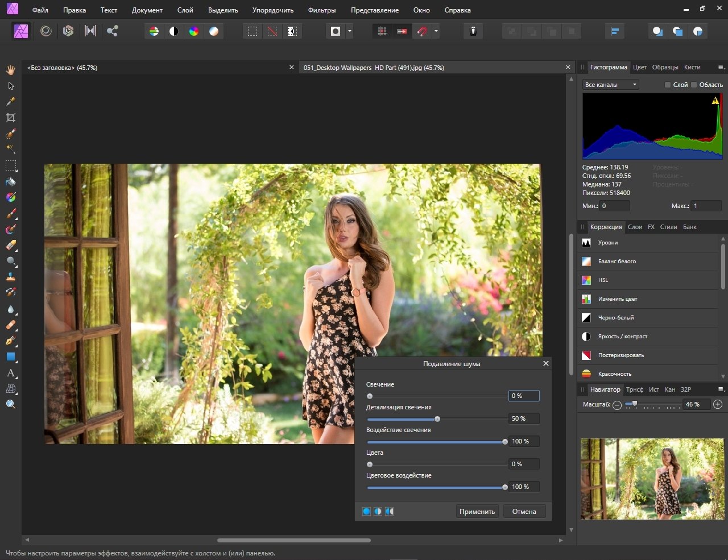Select the Hand view tool

point(11,70)
